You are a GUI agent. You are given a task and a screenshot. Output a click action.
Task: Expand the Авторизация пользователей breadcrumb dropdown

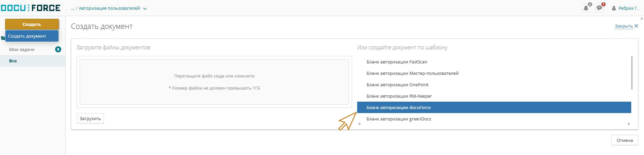[x=145, y=9]
